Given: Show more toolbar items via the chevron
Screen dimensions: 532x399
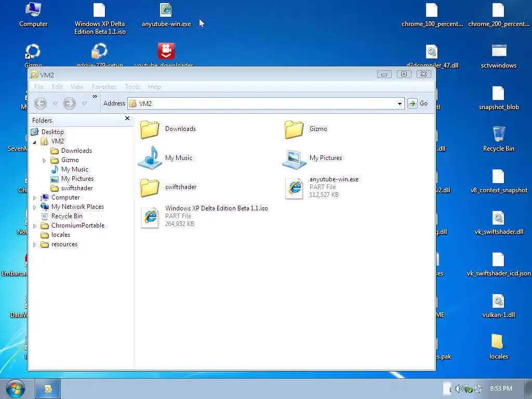Looking at the screenshot, I should coord(95,96).
